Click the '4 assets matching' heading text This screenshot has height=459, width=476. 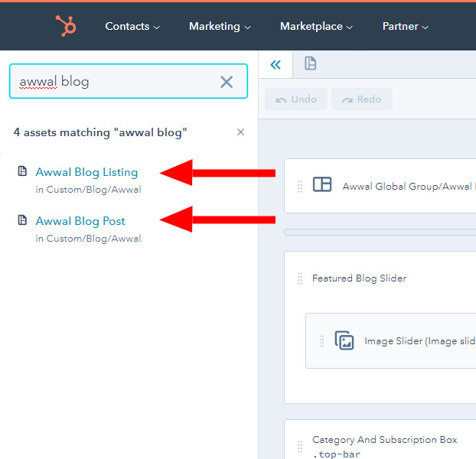click(100, 132)
